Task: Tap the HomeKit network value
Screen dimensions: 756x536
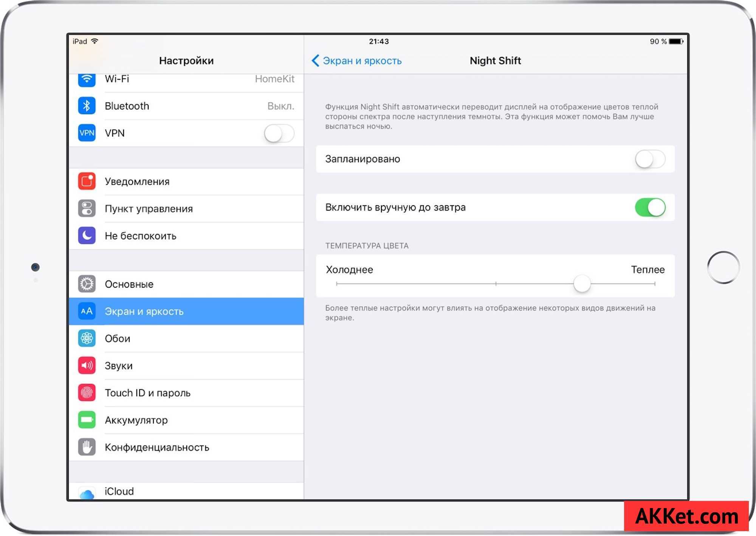Action: tap(274, 79)
